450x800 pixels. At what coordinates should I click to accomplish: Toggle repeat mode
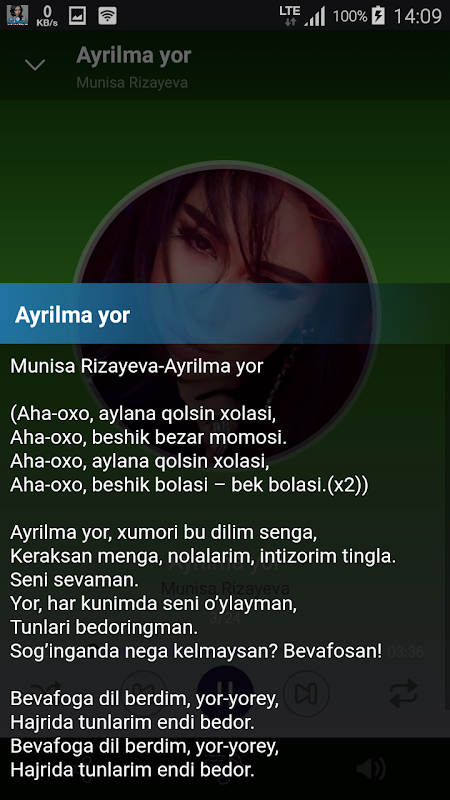click(404, 693)
